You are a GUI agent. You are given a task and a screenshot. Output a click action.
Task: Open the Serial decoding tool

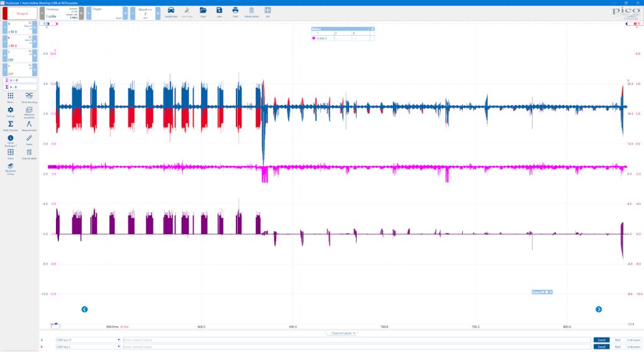tap(29, 97)
